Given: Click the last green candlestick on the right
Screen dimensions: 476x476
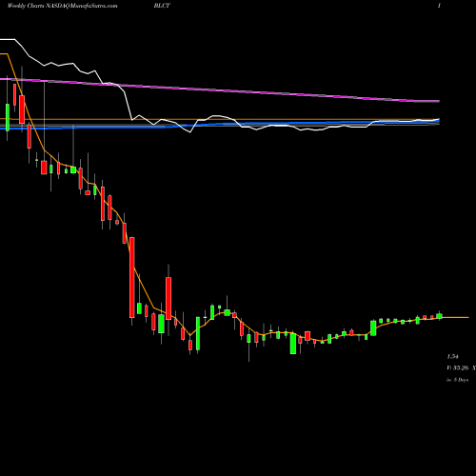Looking at the screenshot, I should pos(439,316).
